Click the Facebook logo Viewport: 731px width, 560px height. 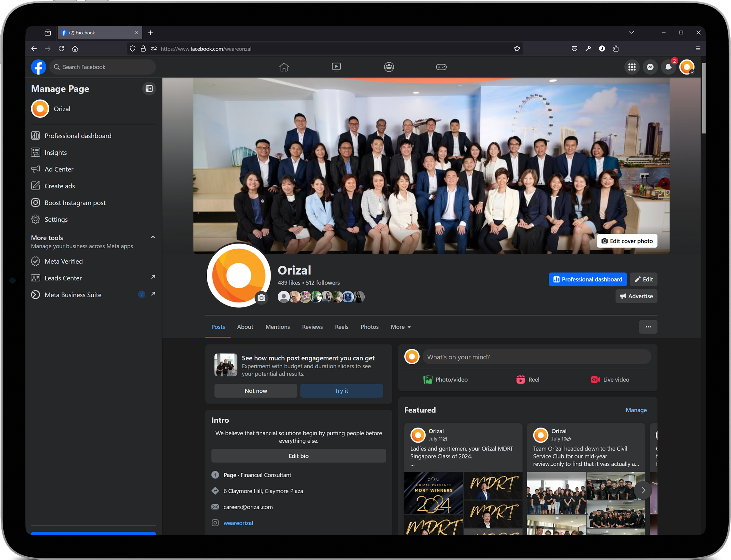38,67
